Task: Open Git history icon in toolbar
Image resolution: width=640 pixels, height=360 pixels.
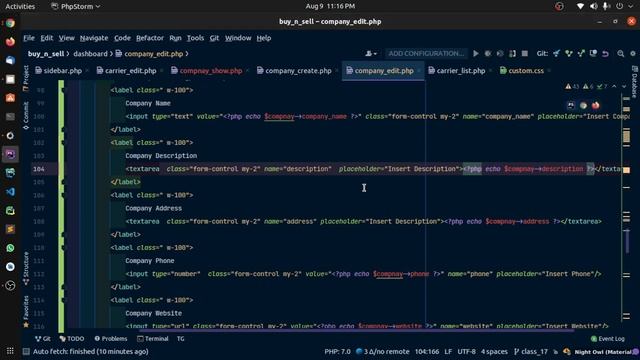Action: (593, 53)
